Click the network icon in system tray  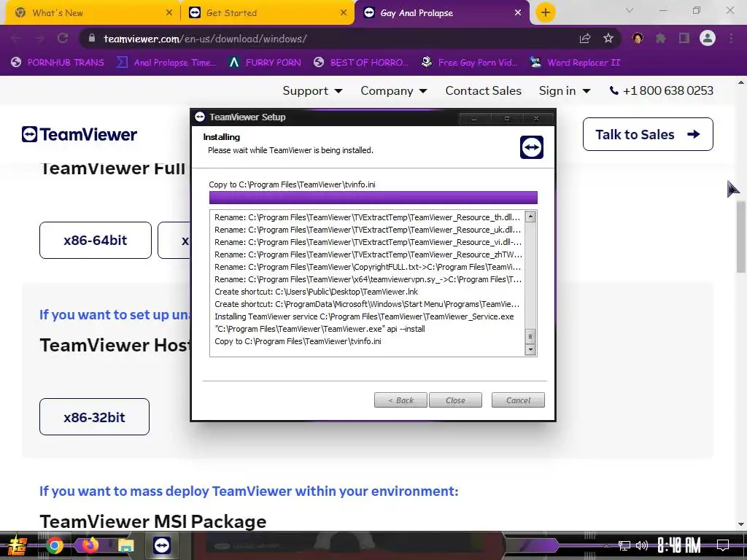tap(624, 545)
